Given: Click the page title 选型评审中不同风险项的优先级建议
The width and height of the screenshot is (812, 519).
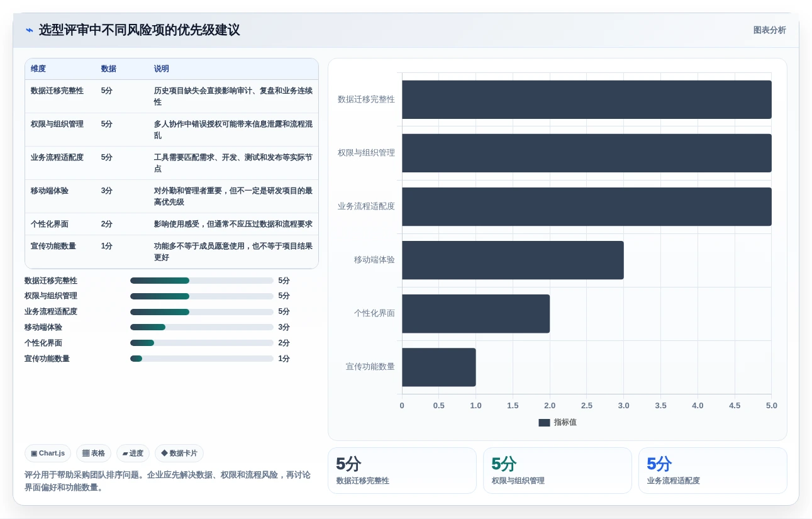Looking at the screenshot, I should [x=140, y=30].
